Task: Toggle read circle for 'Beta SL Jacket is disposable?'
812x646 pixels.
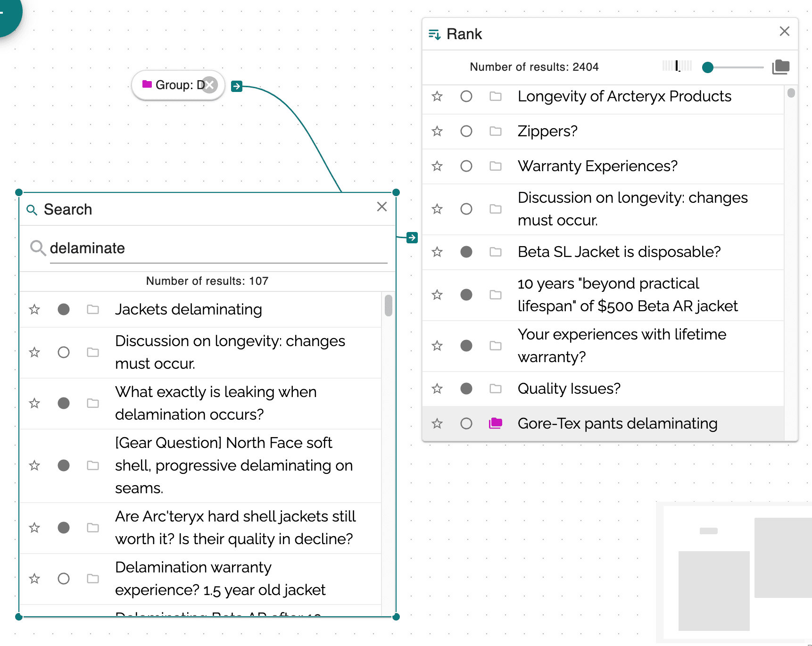Action: click(466, 252)
